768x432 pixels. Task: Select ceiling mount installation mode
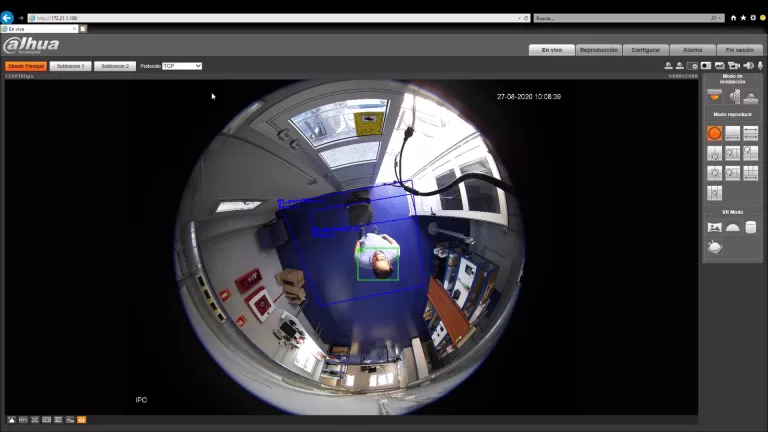[x=715, y=96]
